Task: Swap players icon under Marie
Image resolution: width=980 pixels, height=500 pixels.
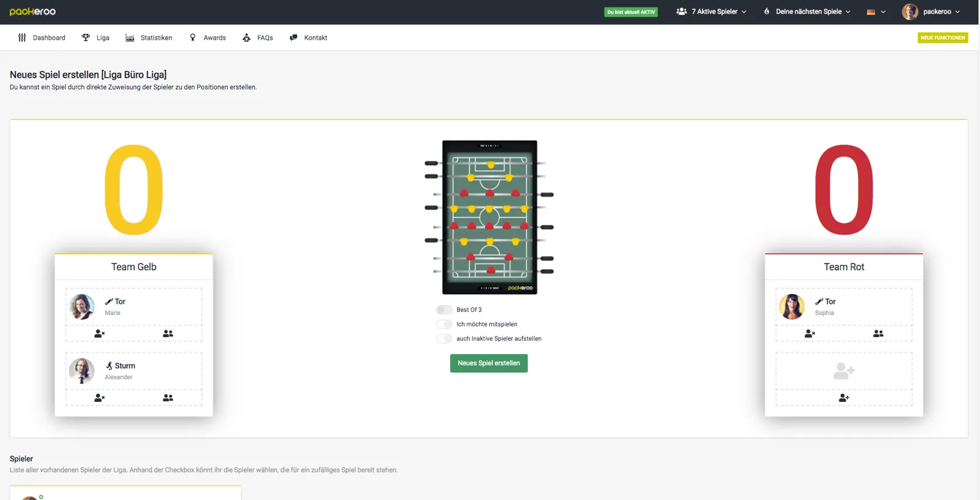Action: [x=168, y=333]
